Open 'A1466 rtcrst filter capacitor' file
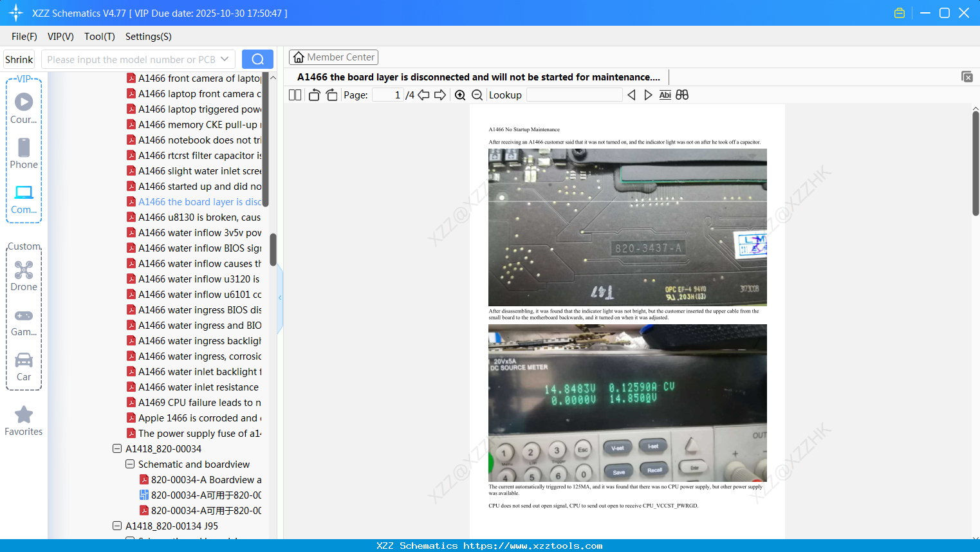Image resolution: width=980 pixels, height=552 pixels. [x=199, y=156]
